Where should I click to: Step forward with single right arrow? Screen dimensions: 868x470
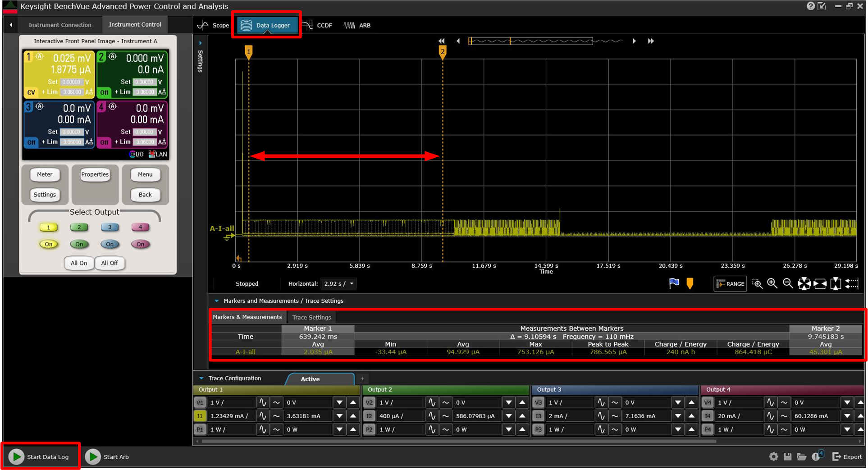tap(634, 41)
